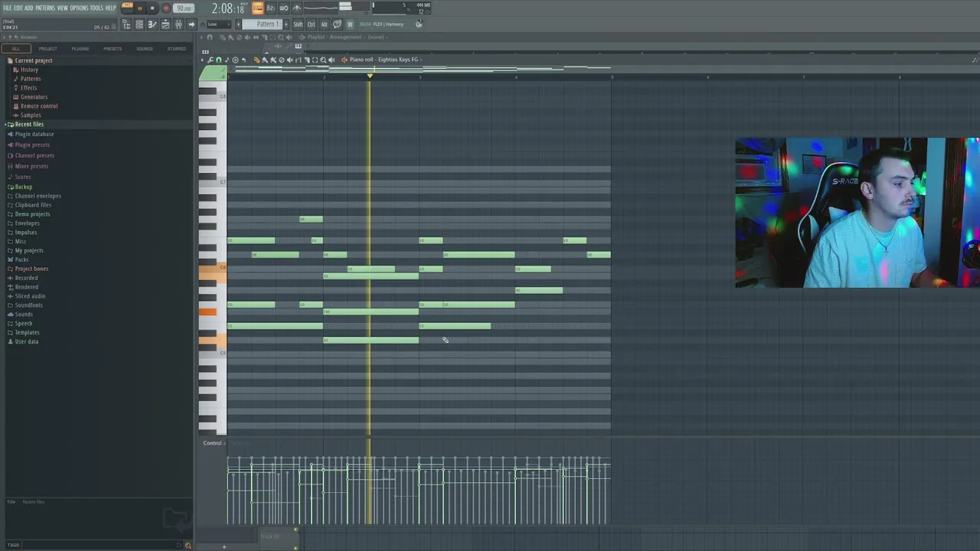Select the Piano roll Zoom magnifier tool

click(323, 60)
